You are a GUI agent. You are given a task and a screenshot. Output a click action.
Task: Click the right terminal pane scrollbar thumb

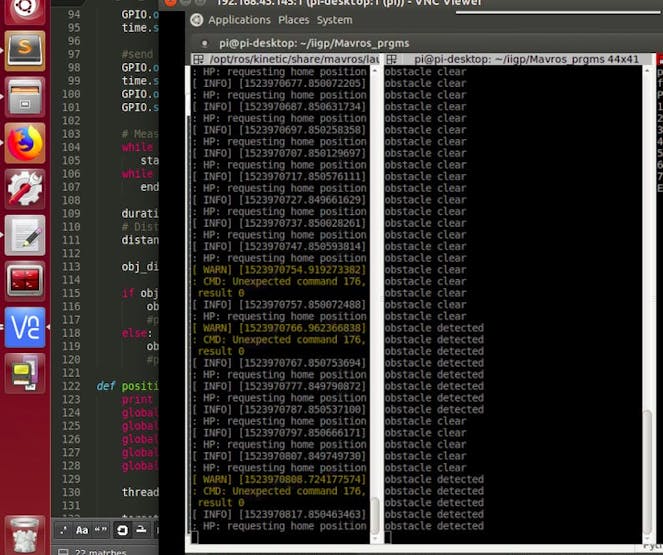coord(647,473)
